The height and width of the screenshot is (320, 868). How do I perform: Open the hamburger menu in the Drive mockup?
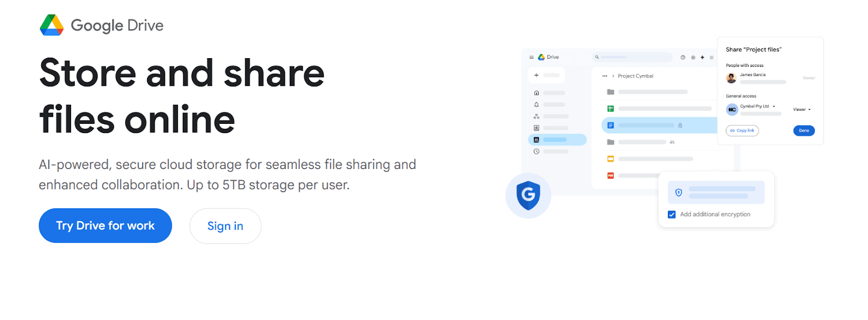(532, 57)
